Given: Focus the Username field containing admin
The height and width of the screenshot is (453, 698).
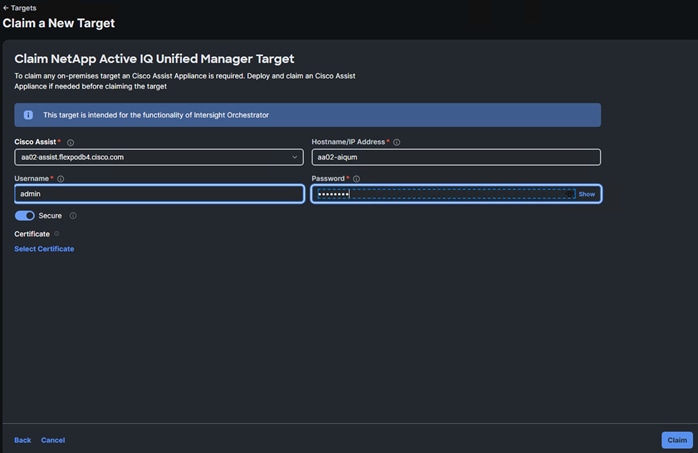Looking at the screenshot, I should (x=159, y=194).
